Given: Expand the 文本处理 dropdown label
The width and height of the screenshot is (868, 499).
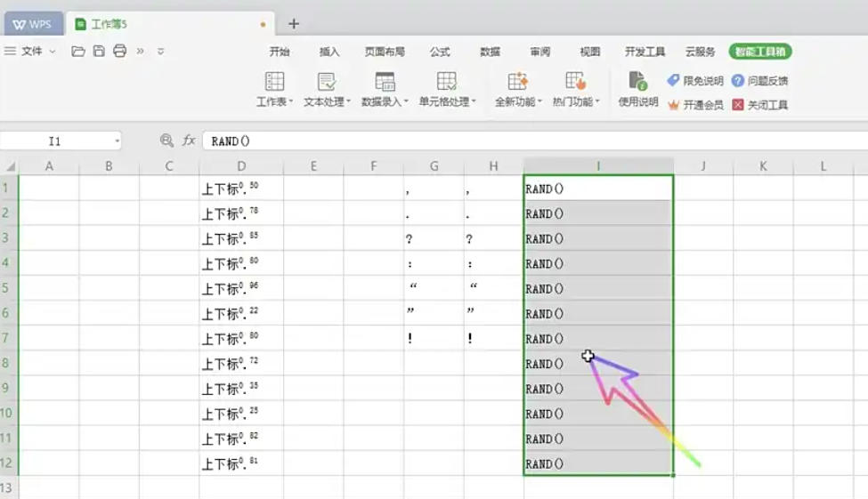Looking at the screenshot, I should (x=327, y=101).
